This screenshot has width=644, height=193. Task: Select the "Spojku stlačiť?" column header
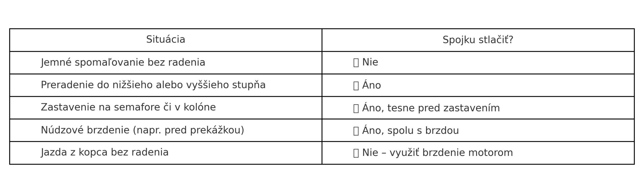pos(478,40)
